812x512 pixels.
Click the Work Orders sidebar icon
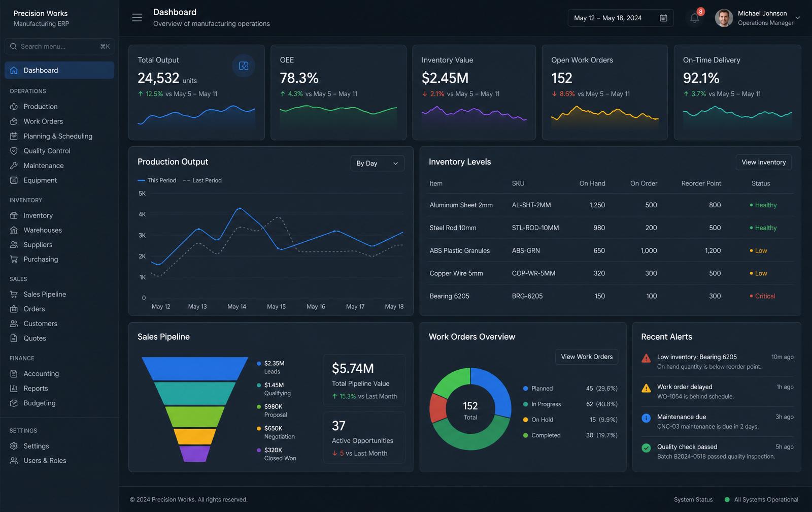click(x=14, y=121)
